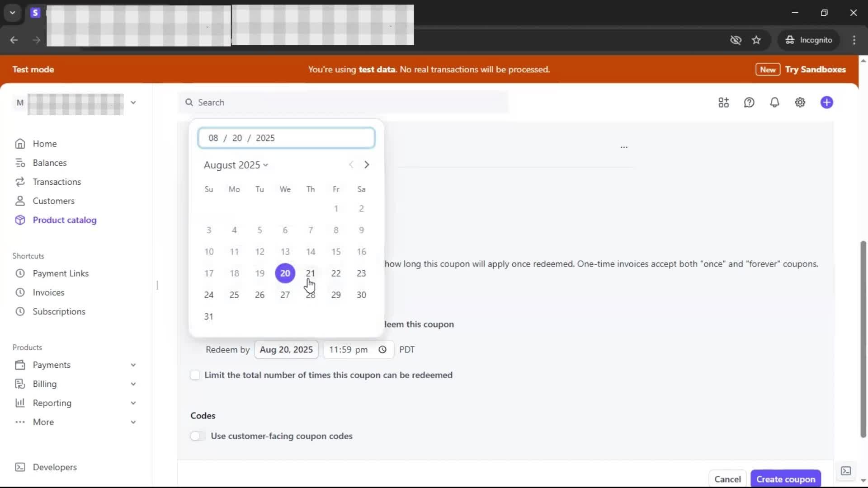The width and height of the screenshot is (868, 488).
Task: Click the clock icon in time field
Action: click(x=382, y=350)
